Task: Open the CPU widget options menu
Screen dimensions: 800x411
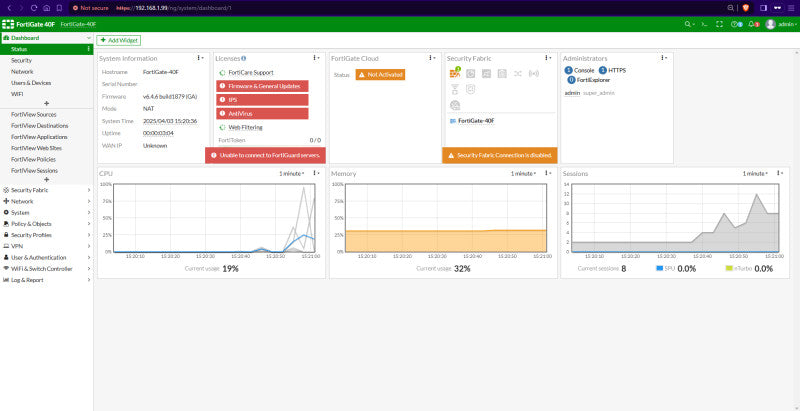Action: coord(316,173)
